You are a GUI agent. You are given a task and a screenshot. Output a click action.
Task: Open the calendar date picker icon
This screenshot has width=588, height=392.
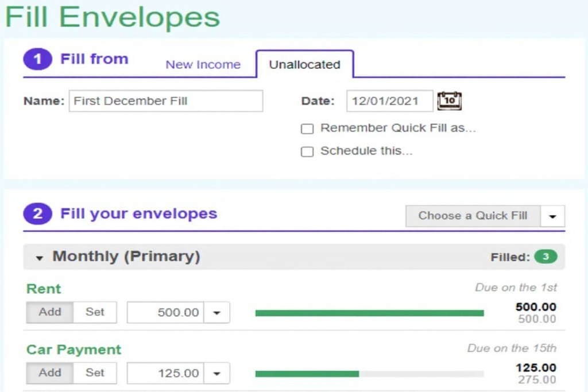coord(449,101)
